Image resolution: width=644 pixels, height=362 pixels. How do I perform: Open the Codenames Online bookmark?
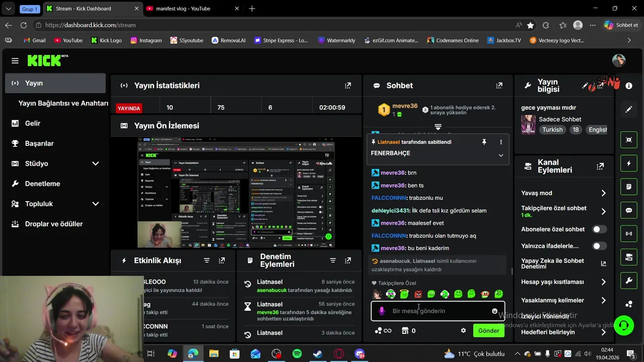click(x=453, y=40)
